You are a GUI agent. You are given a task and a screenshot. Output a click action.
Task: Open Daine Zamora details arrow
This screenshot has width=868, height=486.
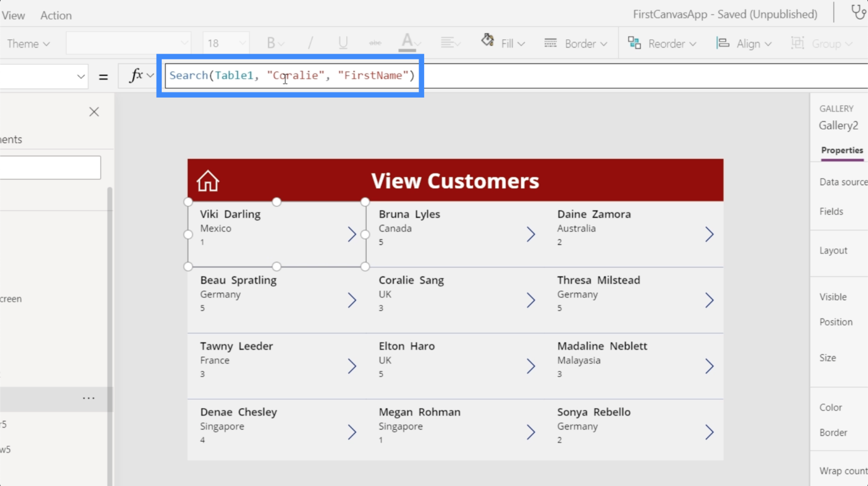click(x=709, y=234)
